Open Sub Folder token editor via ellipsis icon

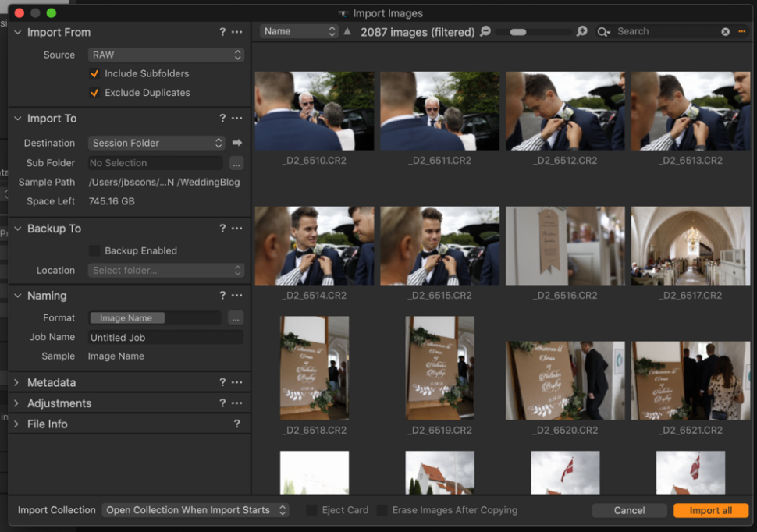click(236, 162)
